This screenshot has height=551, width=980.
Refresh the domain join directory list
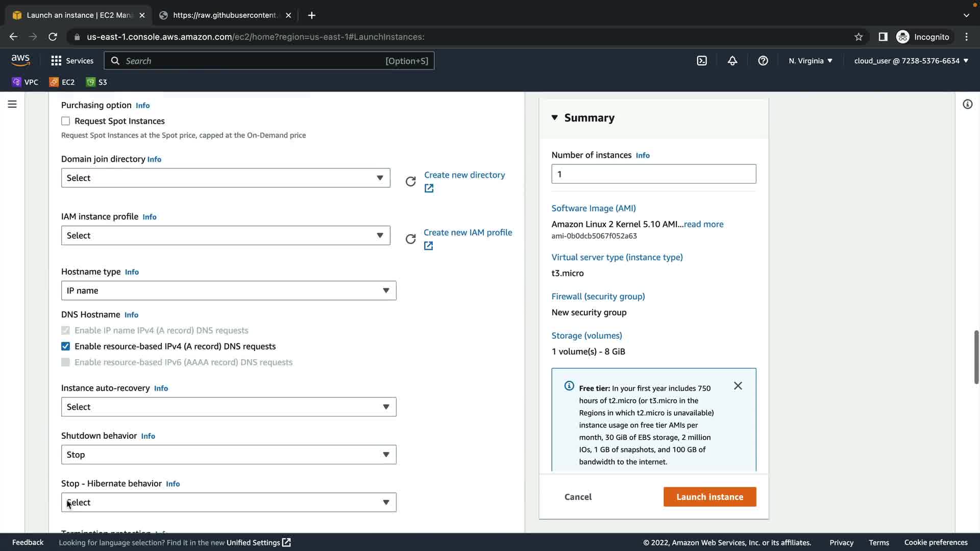coord(410,181)
